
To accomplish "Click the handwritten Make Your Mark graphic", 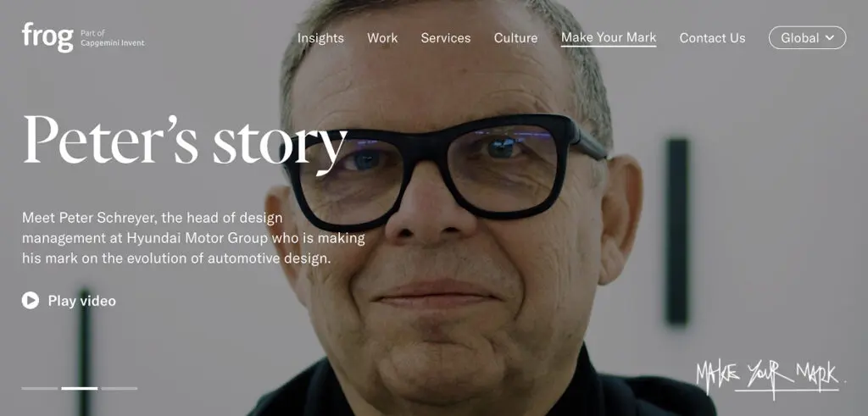I will (x=770, y=380).
